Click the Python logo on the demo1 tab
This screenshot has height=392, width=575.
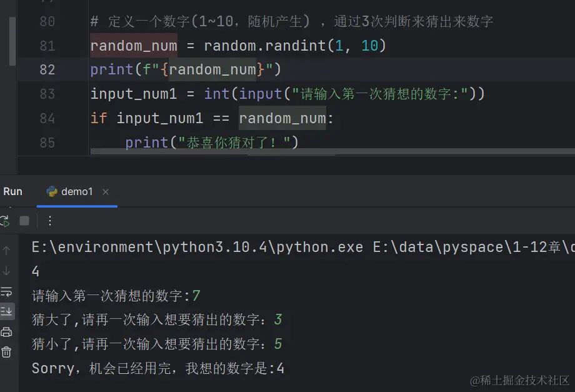(51, 193)
